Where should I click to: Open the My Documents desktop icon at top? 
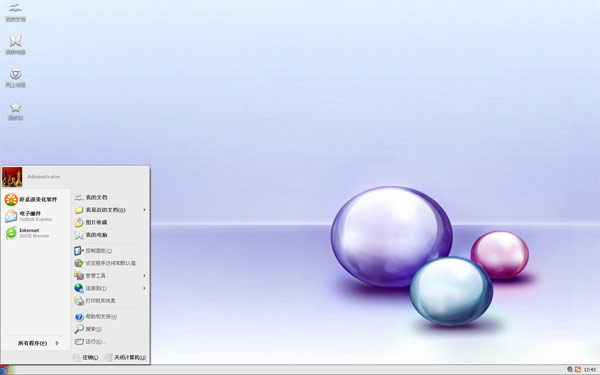(15, 12)
